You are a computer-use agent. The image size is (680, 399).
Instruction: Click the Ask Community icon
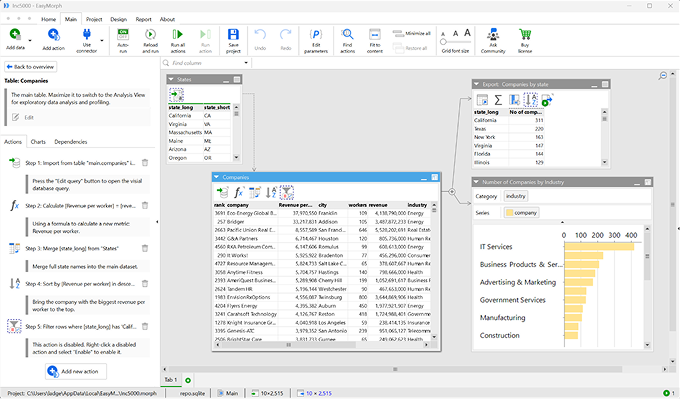pos(493,34)
